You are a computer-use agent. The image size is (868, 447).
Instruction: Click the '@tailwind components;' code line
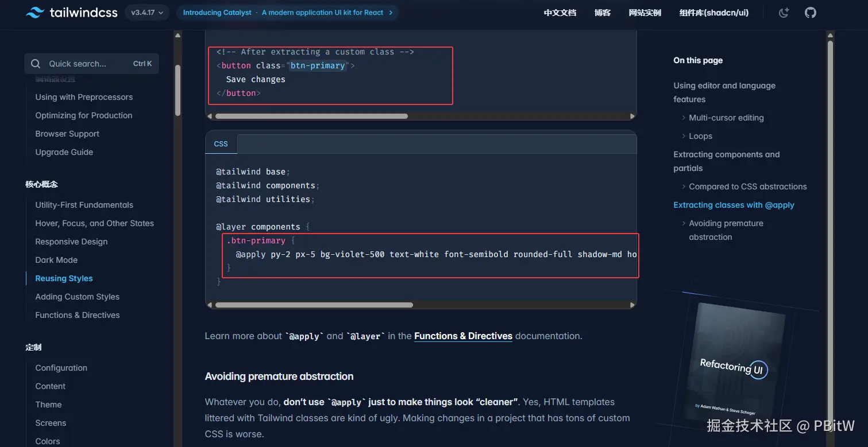coord(268,185)
